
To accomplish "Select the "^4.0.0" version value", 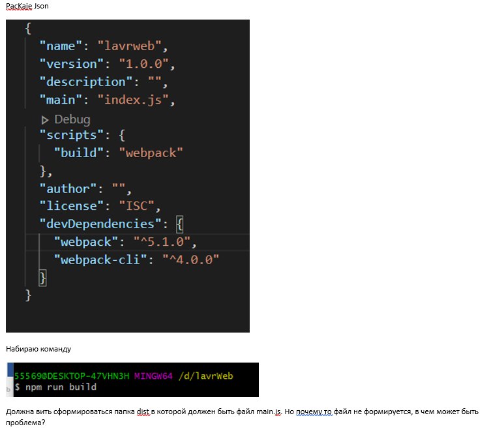I will tap(190, 260).
